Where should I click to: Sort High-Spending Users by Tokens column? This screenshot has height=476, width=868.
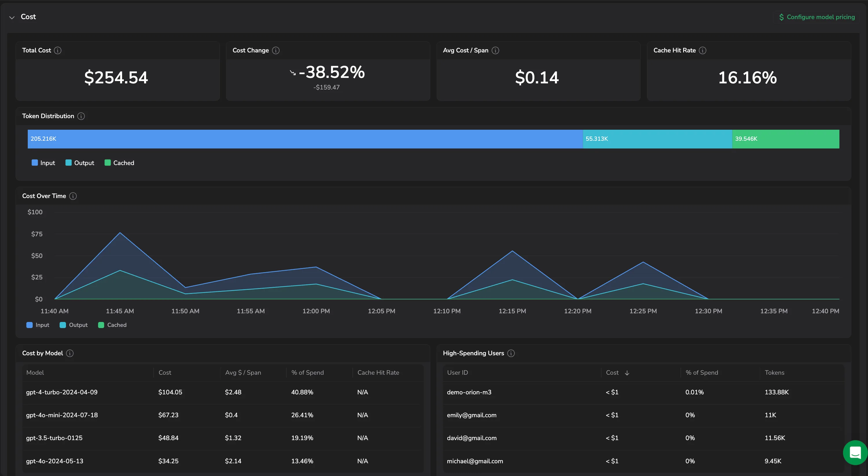click(x=774, y=373)
